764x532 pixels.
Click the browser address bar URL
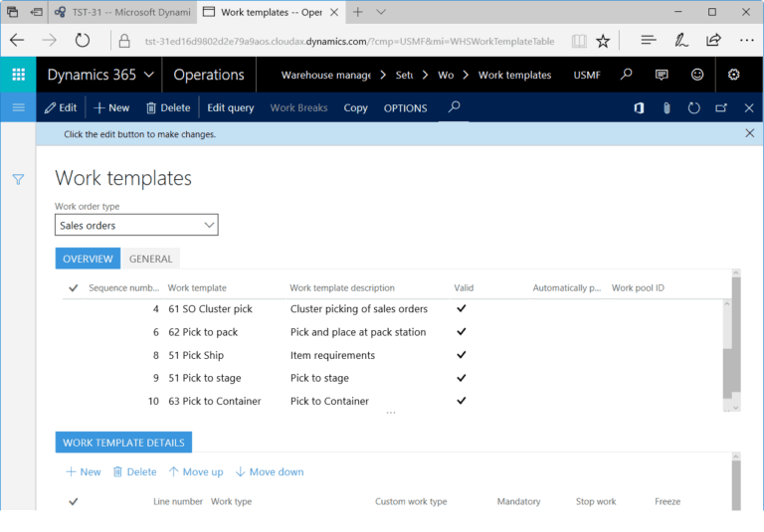[349, 42]
